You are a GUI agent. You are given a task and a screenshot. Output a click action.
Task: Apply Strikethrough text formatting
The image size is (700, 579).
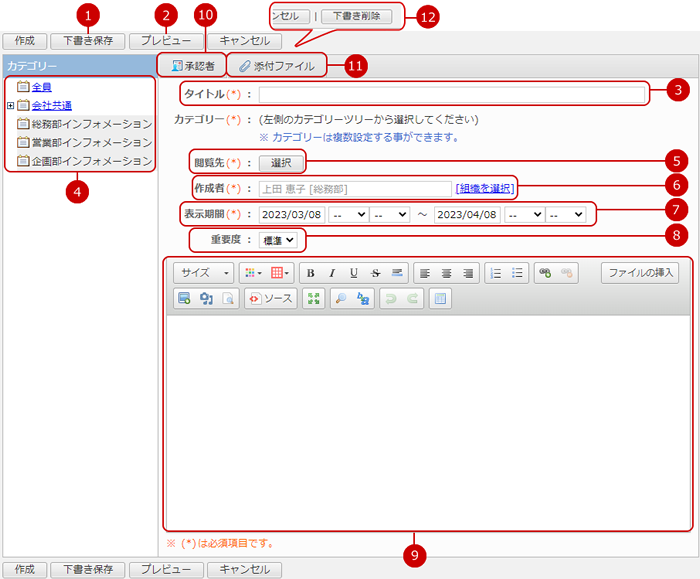[376, 272]
